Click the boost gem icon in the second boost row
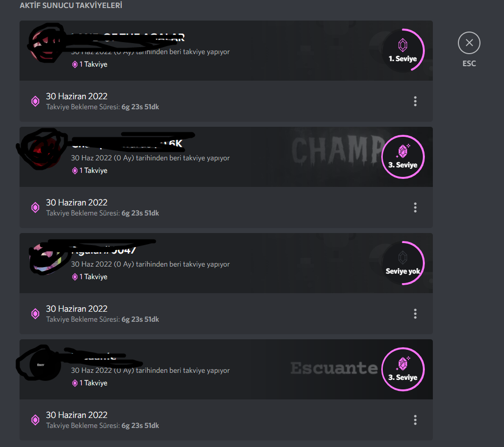 point(36,207)
